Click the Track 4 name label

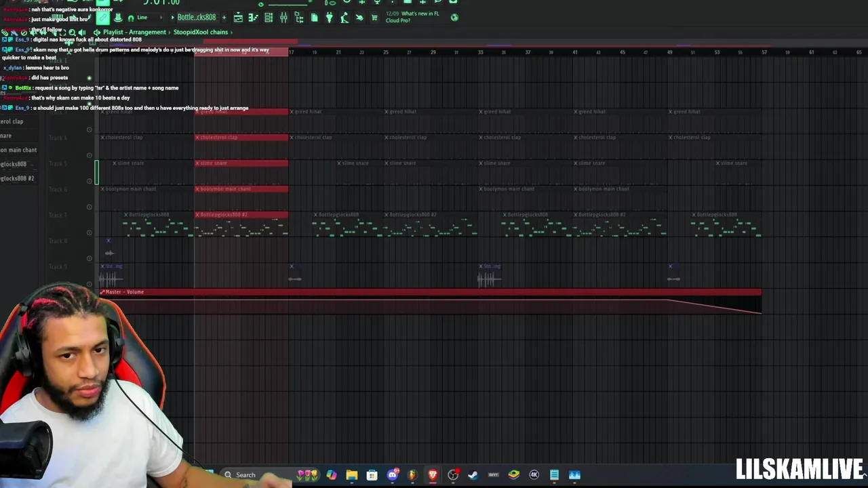point(58,138)
